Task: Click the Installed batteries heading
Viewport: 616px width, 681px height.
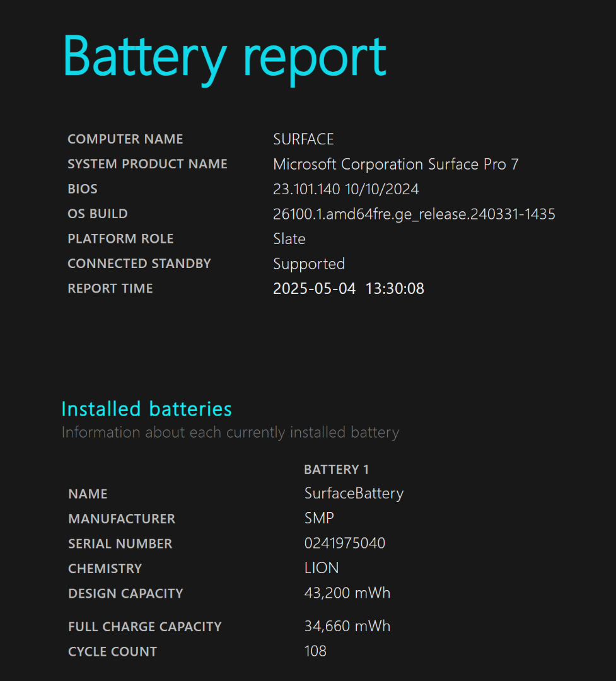Action: pyautogui.click(x=147, y=409)
